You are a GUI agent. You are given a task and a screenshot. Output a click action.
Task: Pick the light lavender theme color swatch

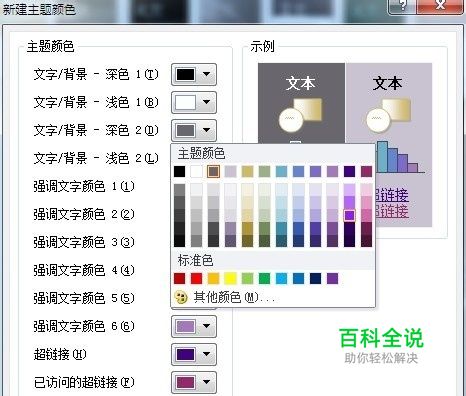click(x=230, y=172)
